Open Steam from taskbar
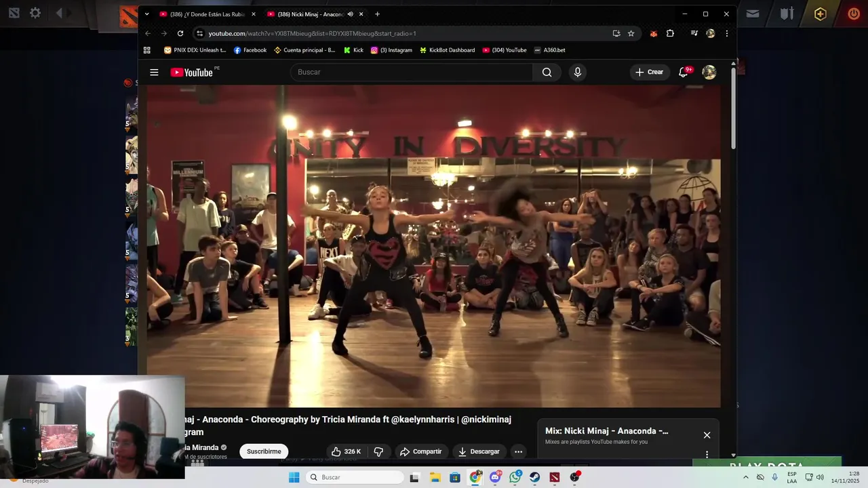This screenshot has width=868, height=488. click(535, 477)
